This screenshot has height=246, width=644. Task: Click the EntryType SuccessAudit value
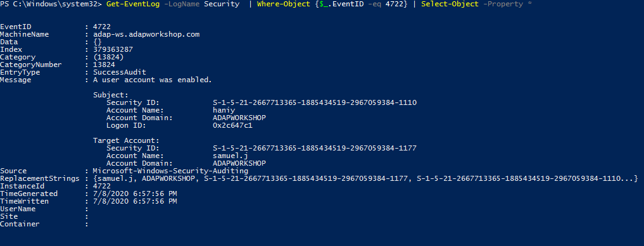tap(120, 72)
